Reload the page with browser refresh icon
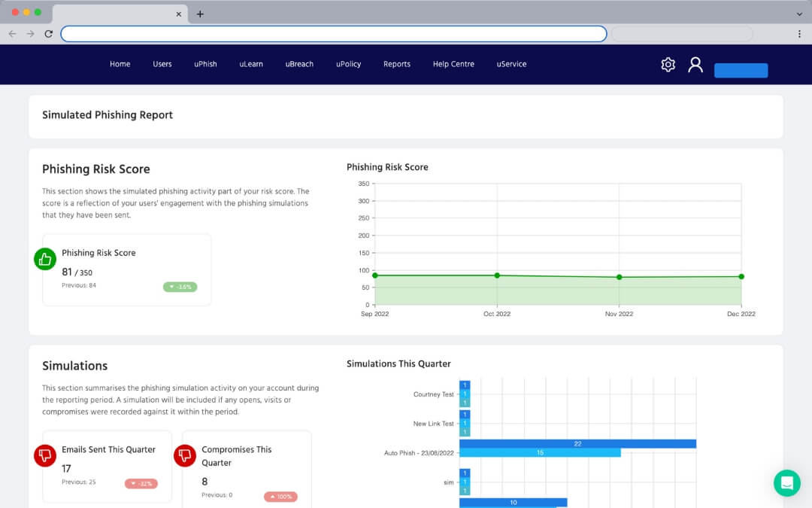The image size is (812, 508). pos(49,34)
